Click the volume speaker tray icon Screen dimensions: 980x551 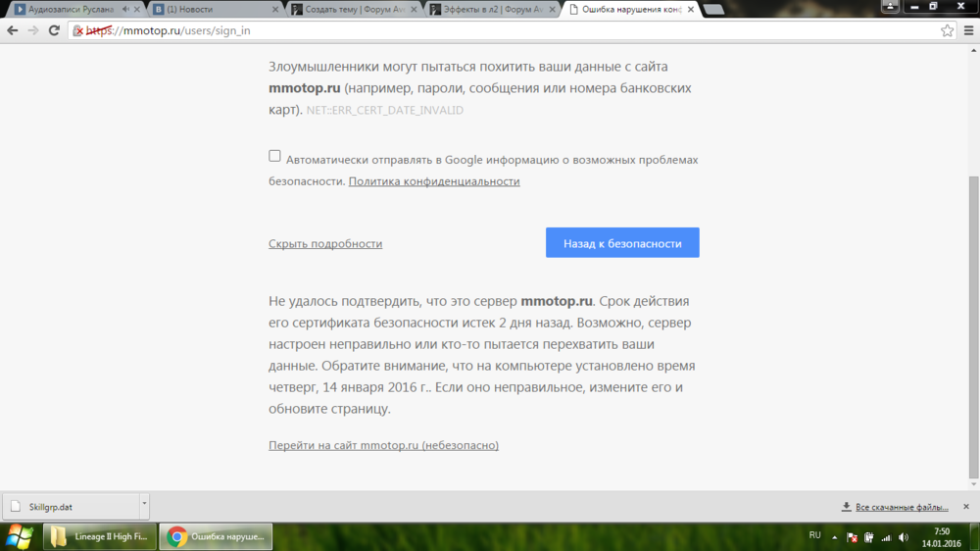pos(903,537)
